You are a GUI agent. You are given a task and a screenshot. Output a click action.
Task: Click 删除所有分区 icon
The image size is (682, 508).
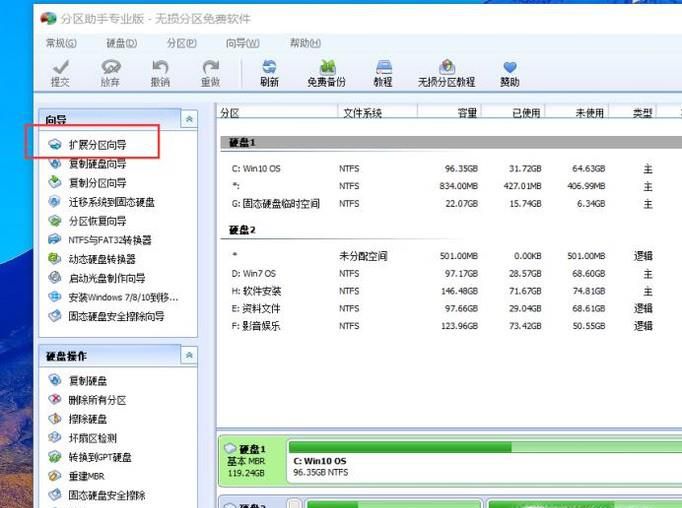tap(55, 399)
